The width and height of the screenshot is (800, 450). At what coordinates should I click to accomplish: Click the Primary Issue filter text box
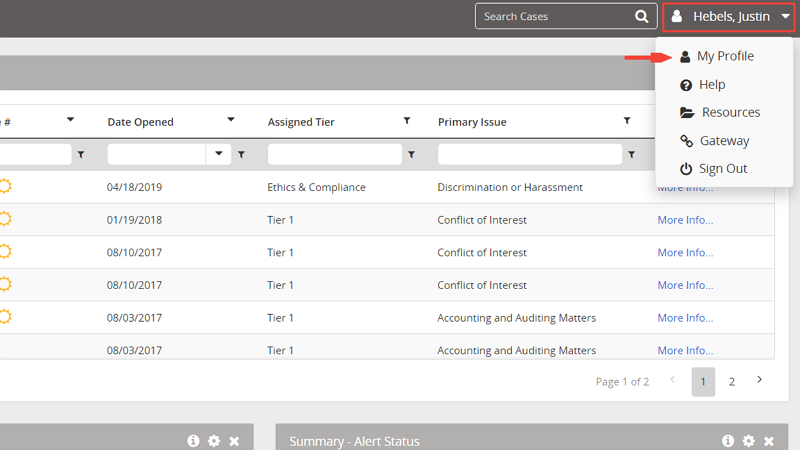(529, 155)
